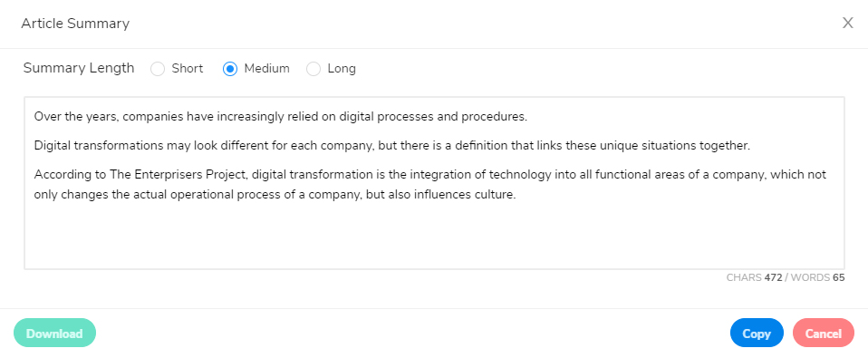The width and height of the screenshot is (868, 358).
Task: Select the Medium summary length radio circle
Action: pos(230,69)
